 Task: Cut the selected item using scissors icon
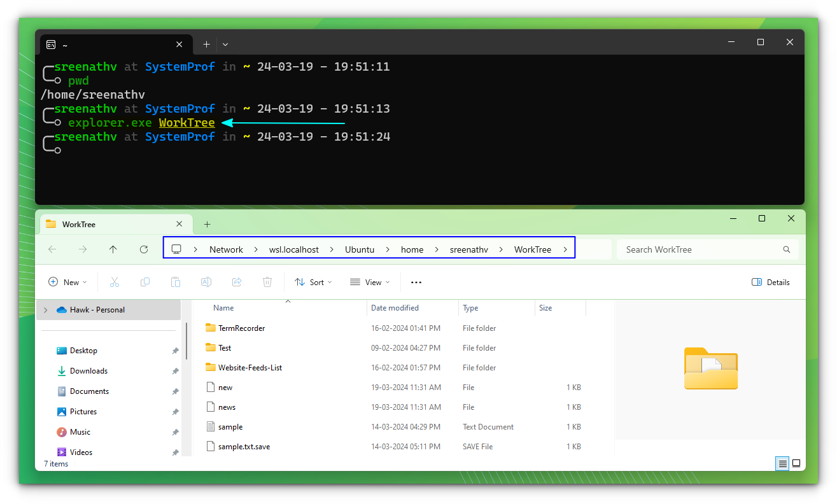click(115, 282)
